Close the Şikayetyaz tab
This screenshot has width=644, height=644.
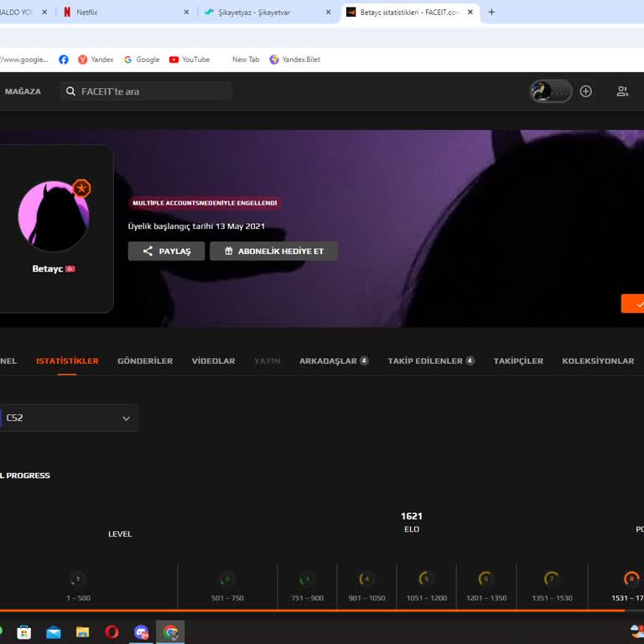pos(328,13)
